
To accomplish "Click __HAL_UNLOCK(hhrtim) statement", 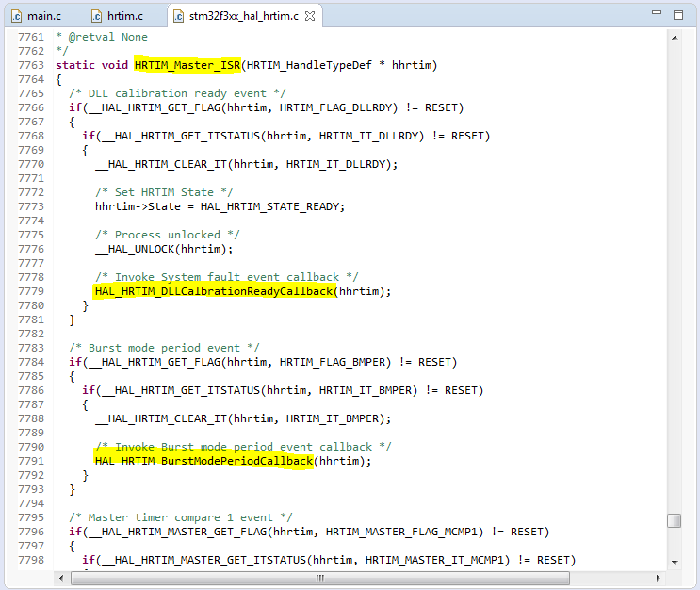I will (164, 249).
